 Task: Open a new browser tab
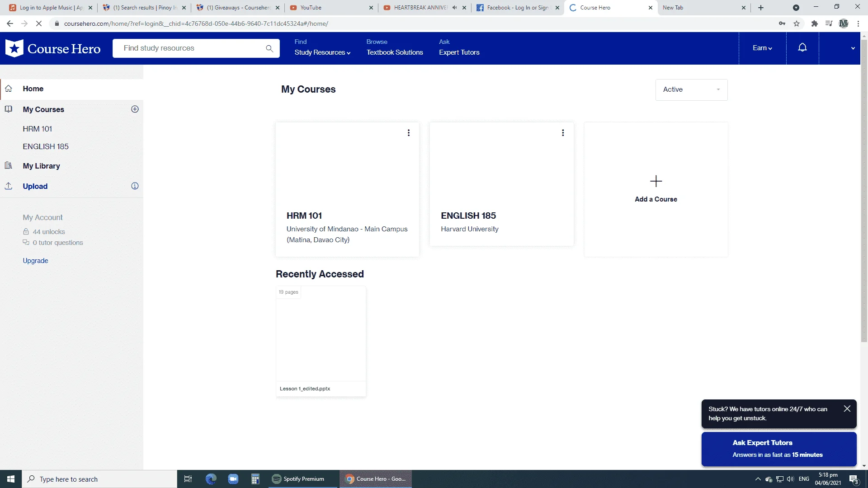coord(761,8)
